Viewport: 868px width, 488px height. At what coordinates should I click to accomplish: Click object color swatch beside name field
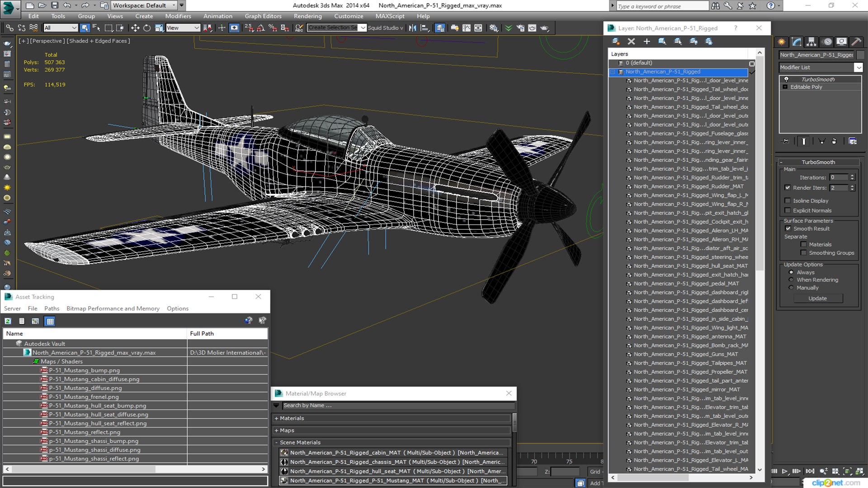pyautogui.click(x=860, y=55)
